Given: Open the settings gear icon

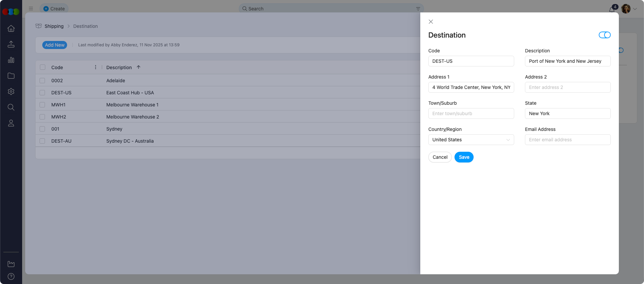Looking at the screenshot, I should coord(11,92).
